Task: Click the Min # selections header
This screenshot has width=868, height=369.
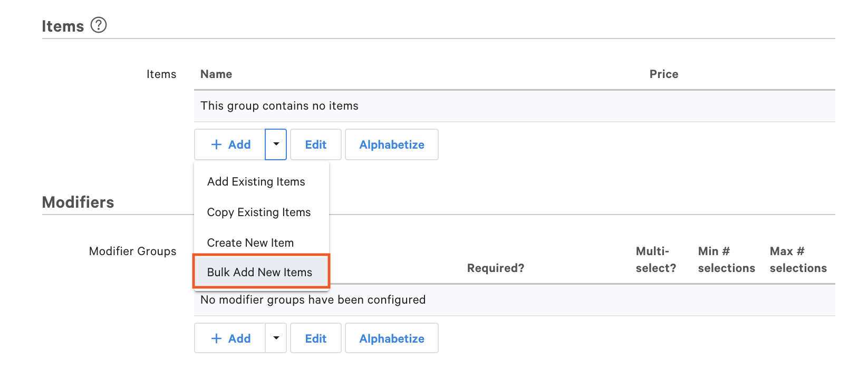Action: point(726,260)
